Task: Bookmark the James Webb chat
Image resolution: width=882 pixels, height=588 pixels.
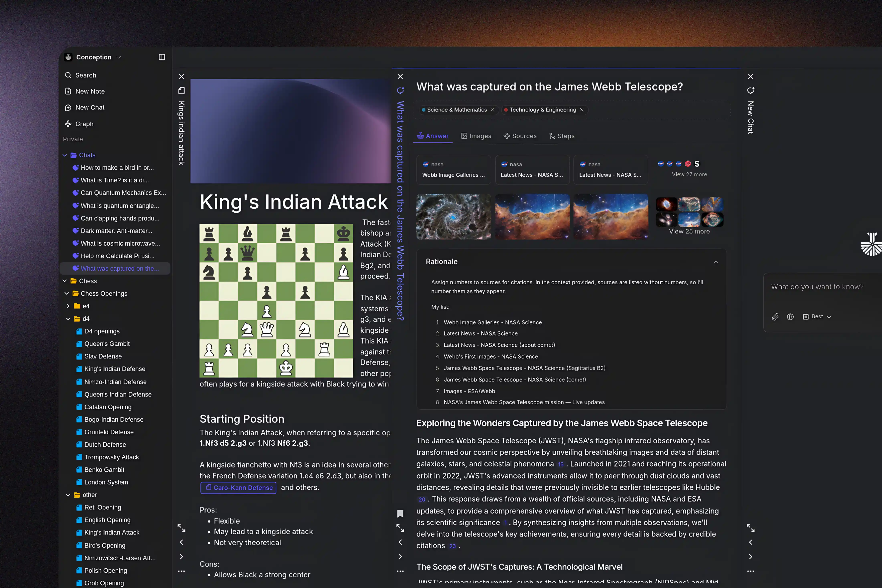Action: (x=400, y=513)
